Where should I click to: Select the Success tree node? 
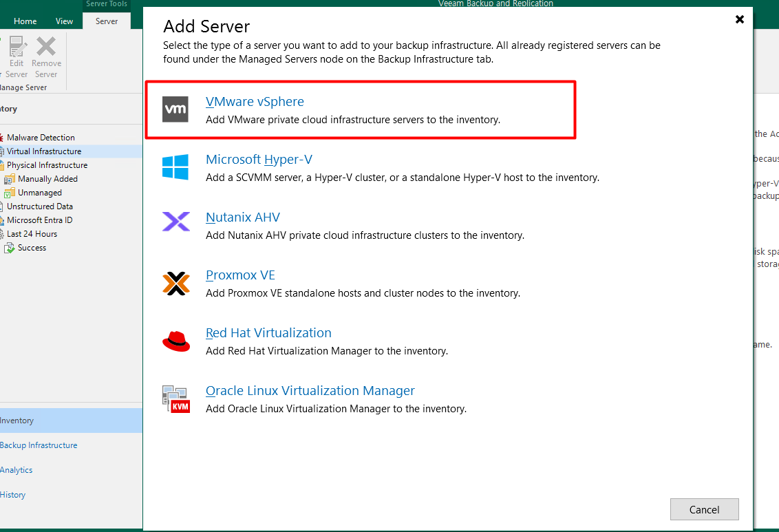coord(32,248)
